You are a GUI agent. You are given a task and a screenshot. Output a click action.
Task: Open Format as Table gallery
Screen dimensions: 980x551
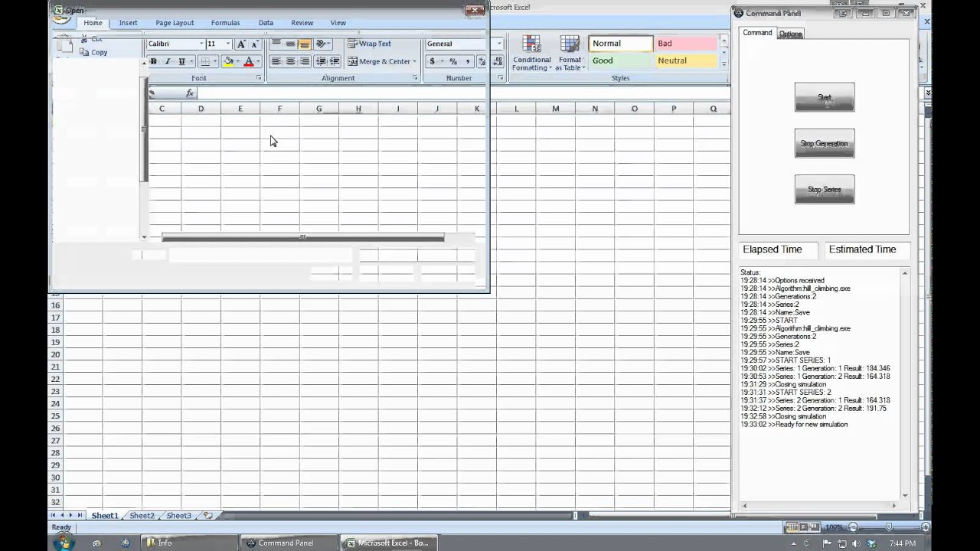tap(570, 54)
